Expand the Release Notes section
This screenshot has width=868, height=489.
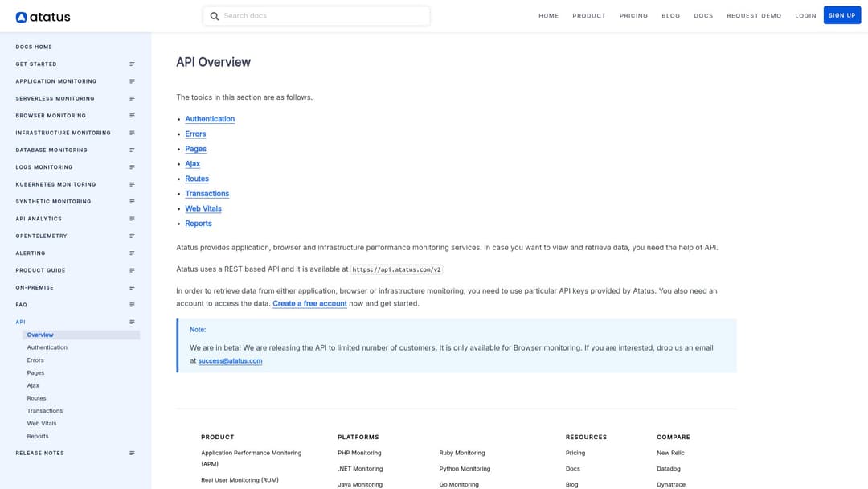(x=132, y=453)
